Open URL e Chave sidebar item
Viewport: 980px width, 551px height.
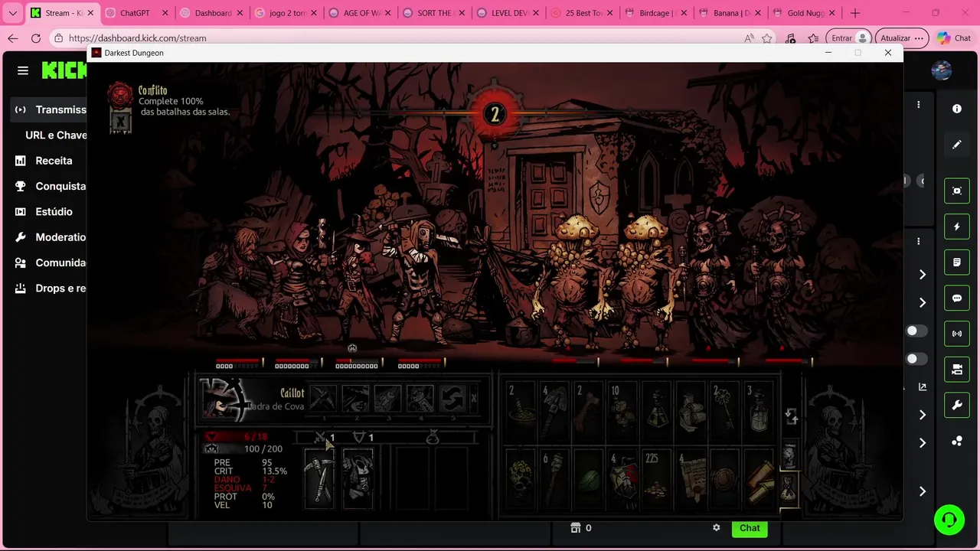point(56,135)
